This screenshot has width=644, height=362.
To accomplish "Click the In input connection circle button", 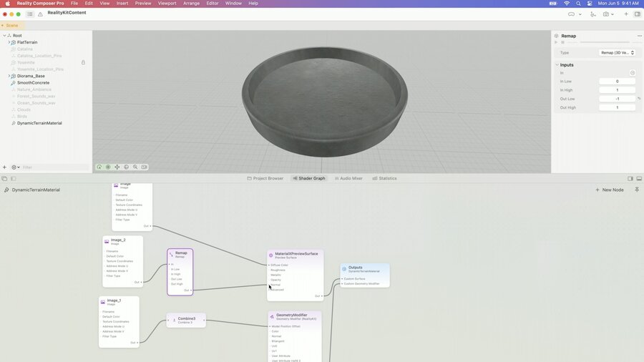I will click(633, 73).
